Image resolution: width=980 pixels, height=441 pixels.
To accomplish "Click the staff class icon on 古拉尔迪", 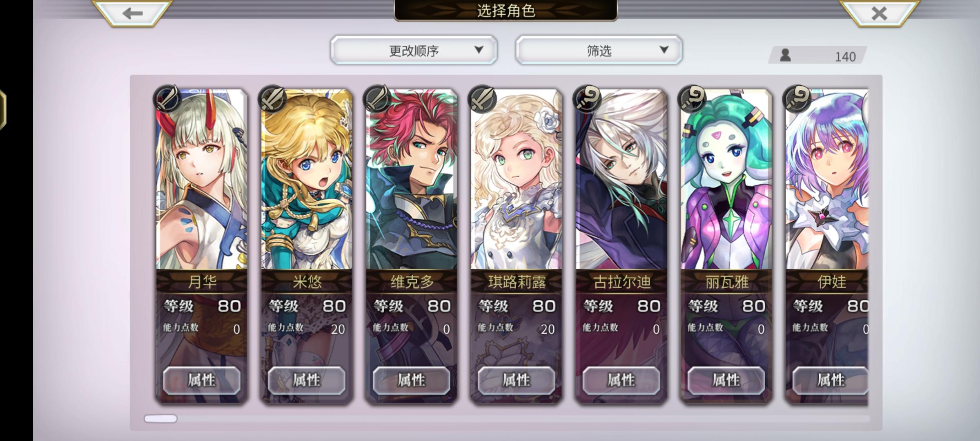I will [x=587, y=98].
